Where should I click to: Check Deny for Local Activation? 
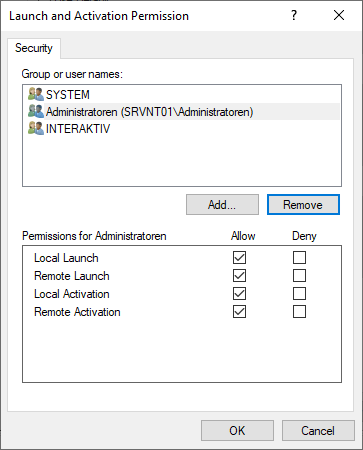[299, 294]
